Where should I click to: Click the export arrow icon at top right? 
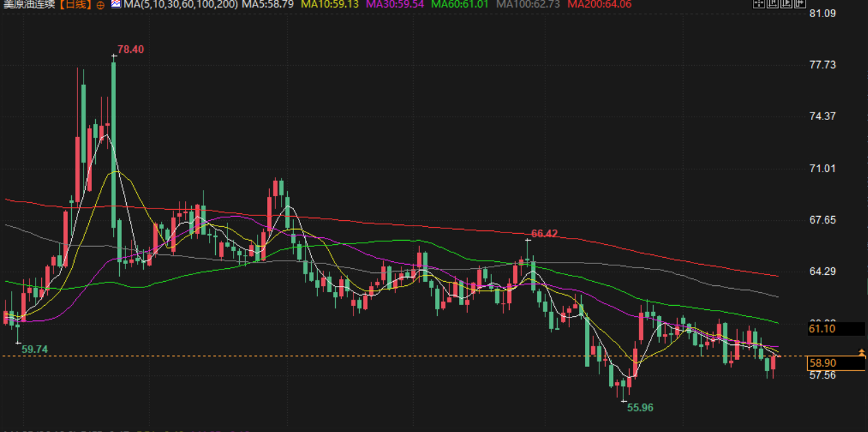point(799,3)
